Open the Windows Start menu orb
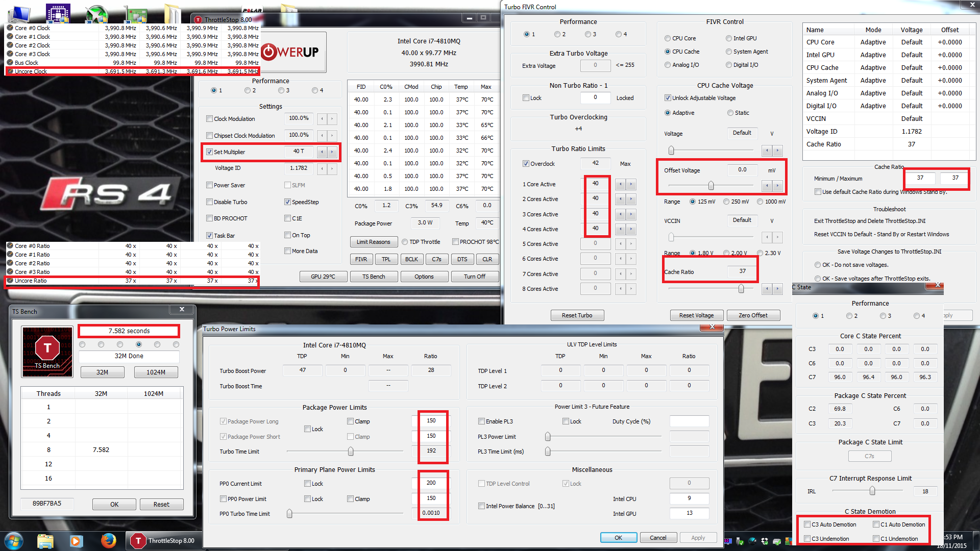 (14, 540)
